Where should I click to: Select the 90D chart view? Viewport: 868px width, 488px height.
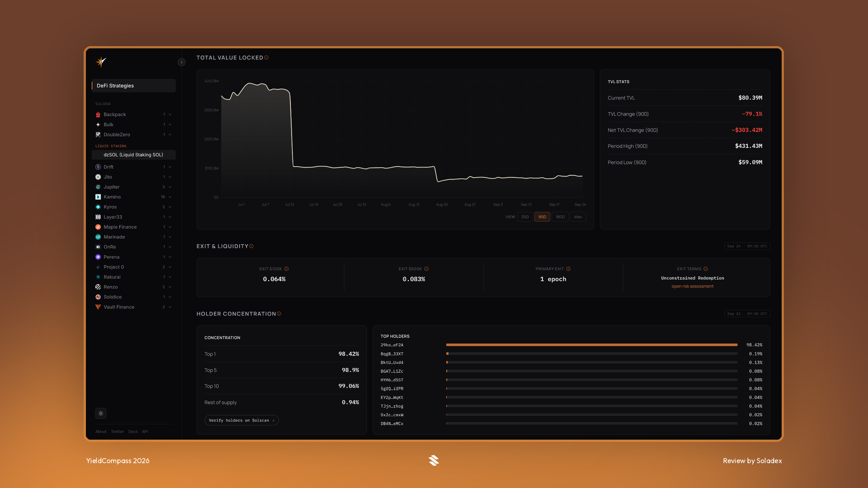(x=542, y=217)
